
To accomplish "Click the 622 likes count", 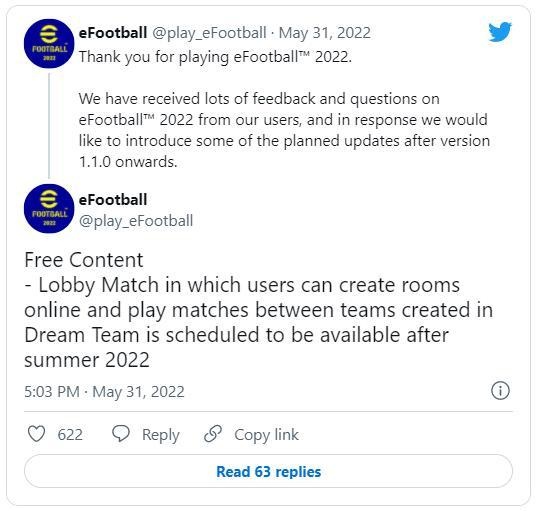I will point(70,435).
